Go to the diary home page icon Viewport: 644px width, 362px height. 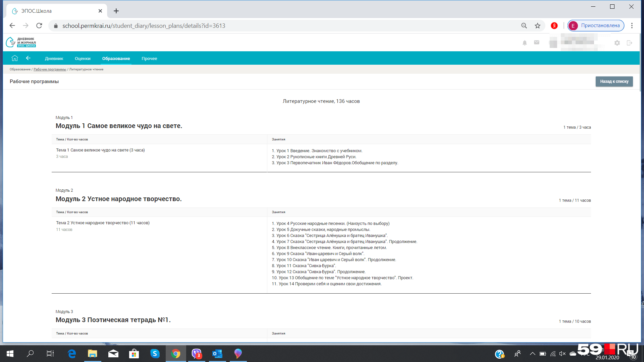tap(14, 58)
